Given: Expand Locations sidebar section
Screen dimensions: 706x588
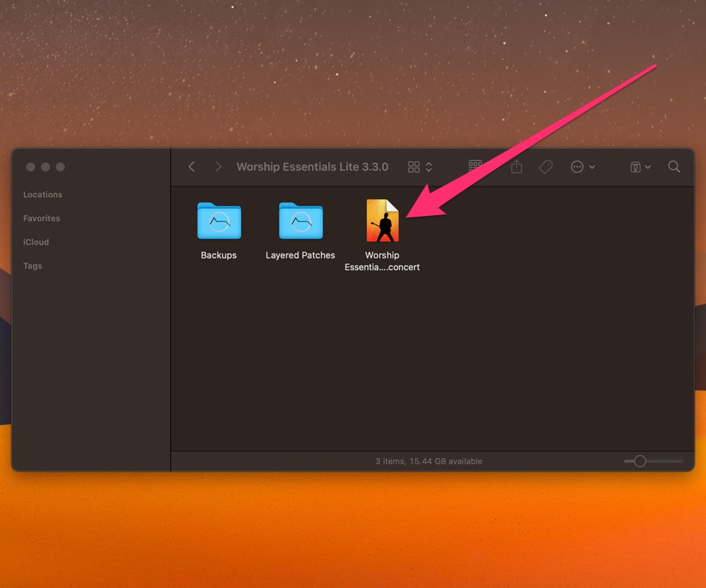Looking at the screenshot, I should (x=43, y=195).
